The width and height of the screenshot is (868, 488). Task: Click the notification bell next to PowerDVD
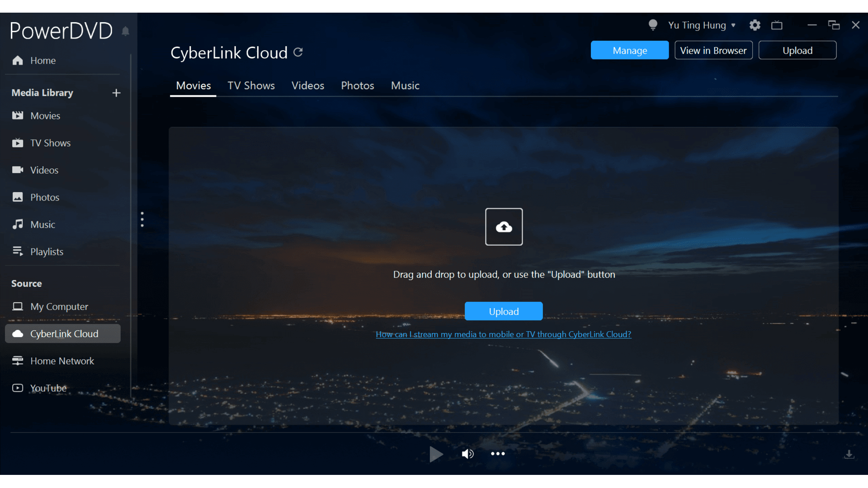pyautogui.click(x=125, y=31)
